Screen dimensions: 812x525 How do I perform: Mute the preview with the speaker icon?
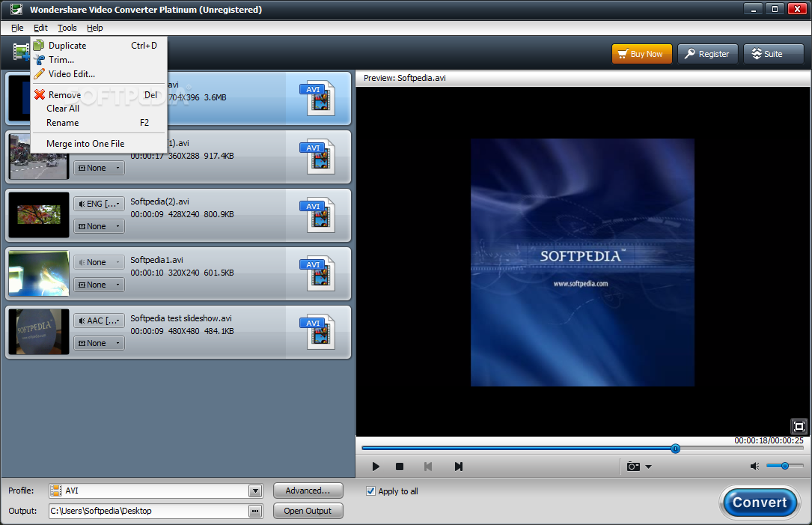coord(754,467)
